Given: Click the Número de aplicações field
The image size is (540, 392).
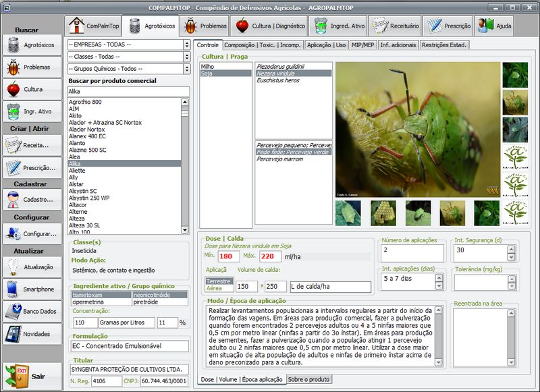Looking at the screenshot, I should click(412, 253).
